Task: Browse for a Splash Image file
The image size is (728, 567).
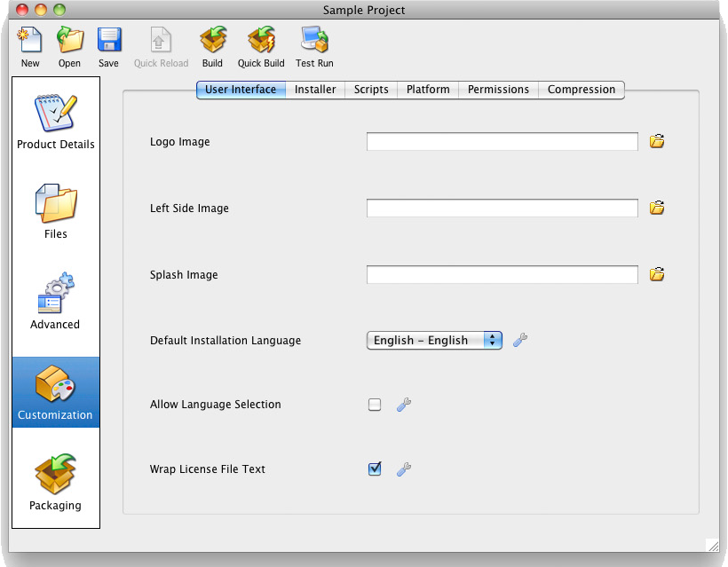Action: pos(656,274)
